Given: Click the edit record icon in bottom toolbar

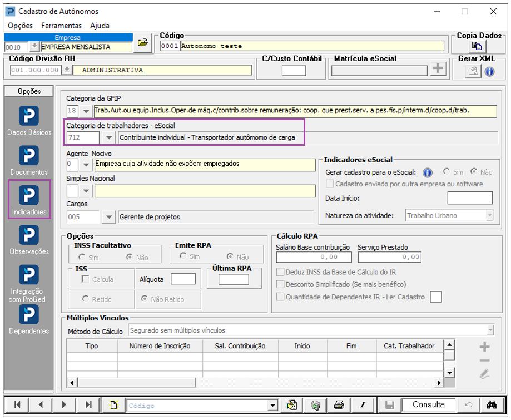Looking at the screenshot, I should [292, 405].
